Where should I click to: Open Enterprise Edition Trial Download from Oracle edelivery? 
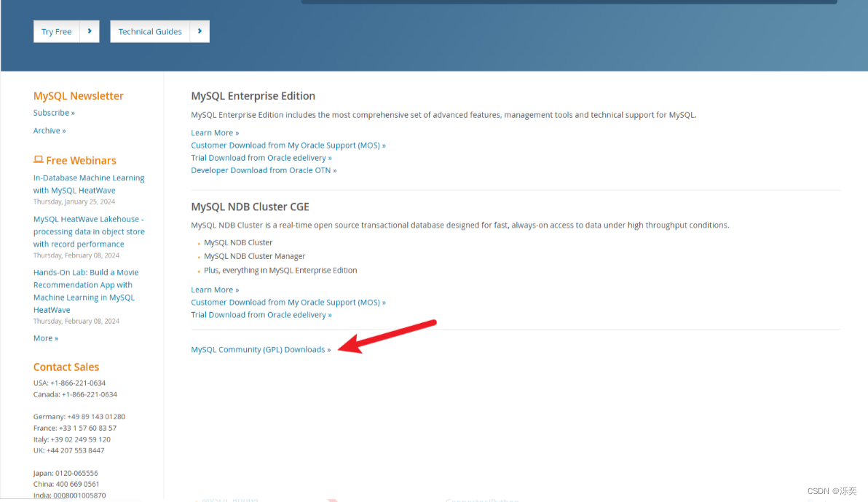tap(261, 158)
